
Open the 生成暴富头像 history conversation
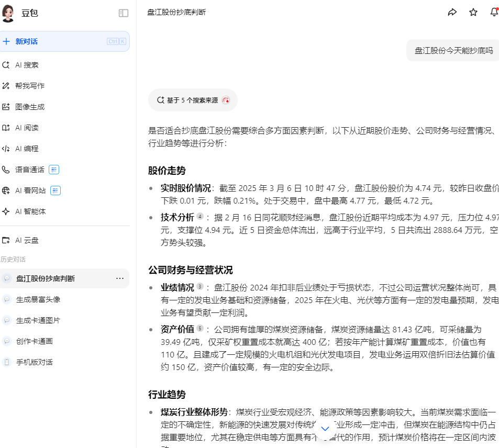(38, 299)
